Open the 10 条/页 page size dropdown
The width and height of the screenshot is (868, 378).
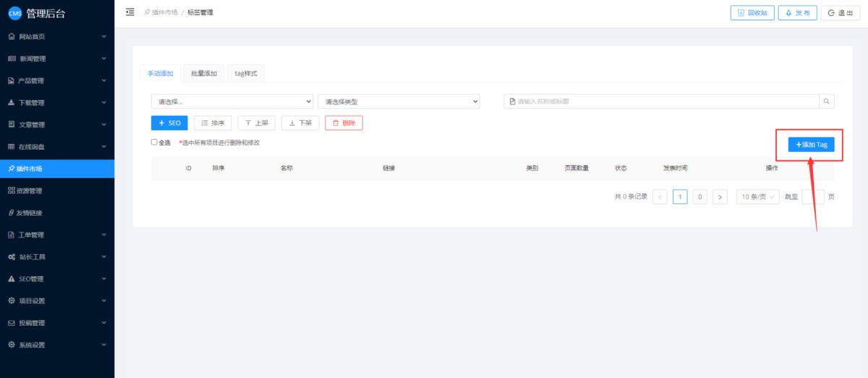(757, 197)
